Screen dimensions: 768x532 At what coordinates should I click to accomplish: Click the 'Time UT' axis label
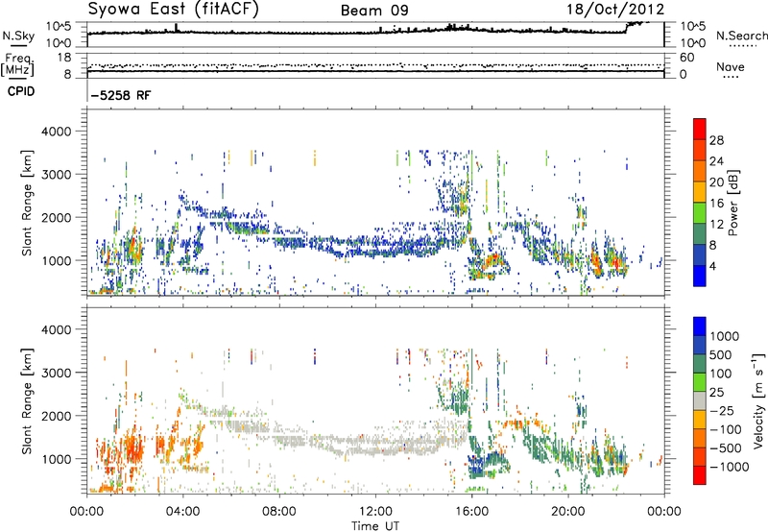click(x=375, y=526)
